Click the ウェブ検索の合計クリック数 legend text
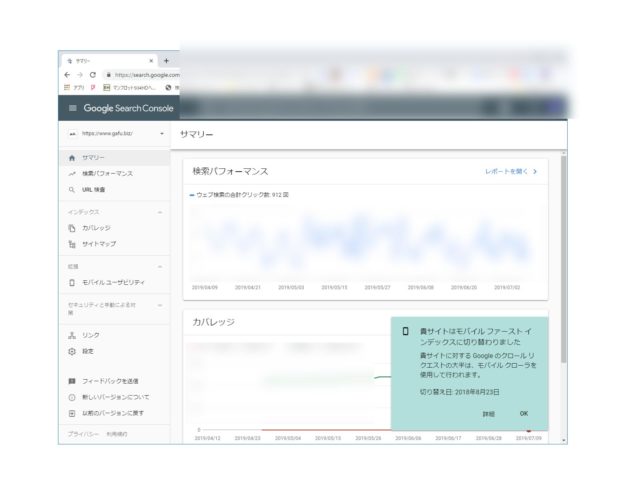Viewport: 640px width, 480px height. click(242, 195)
